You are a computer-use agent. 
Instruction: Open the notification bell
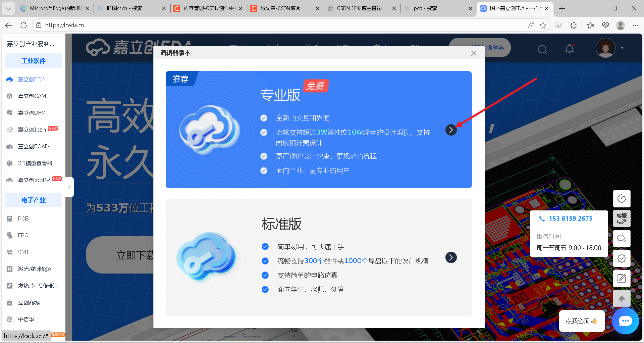click(x=569, y=49)
